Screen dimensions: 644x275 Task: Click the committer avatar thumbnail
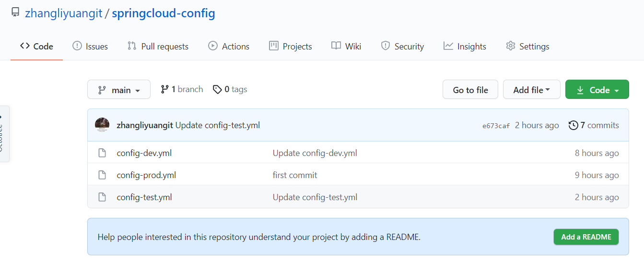coord(102,125)
